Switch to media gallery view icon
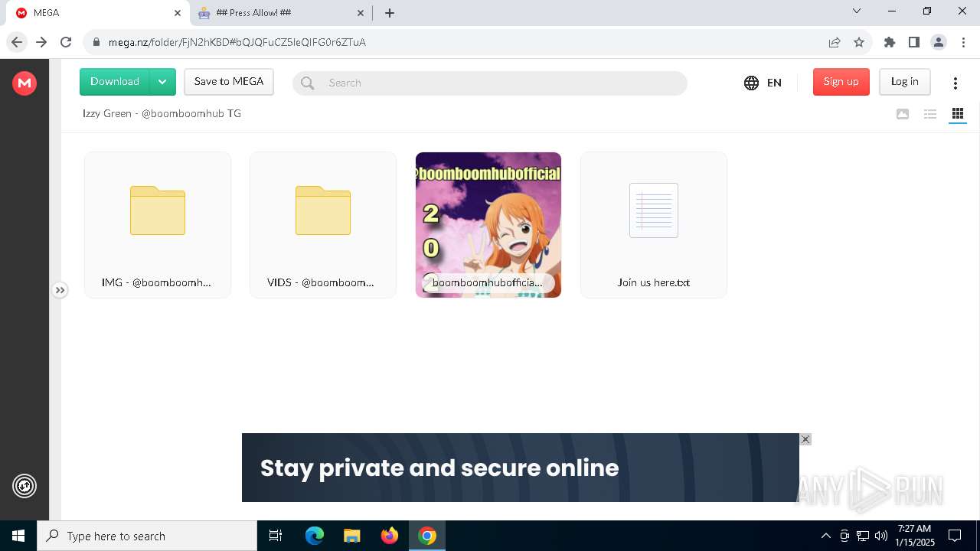 click(x=903, y=114)
